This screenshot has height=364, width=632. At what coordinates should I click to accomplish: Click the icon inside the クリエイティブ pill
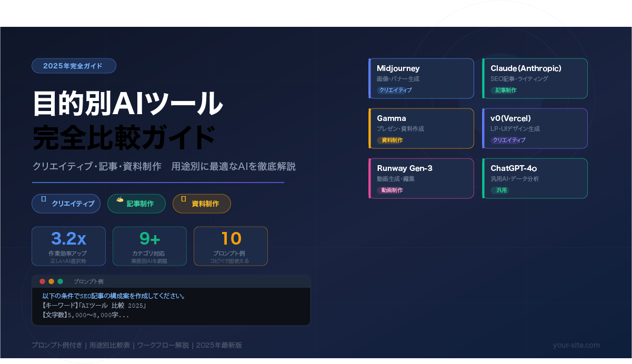44,199
